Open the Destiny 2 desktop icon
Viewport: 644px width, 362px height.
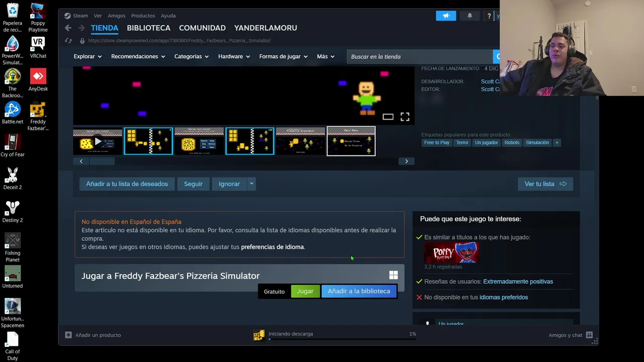click(12, 212)
